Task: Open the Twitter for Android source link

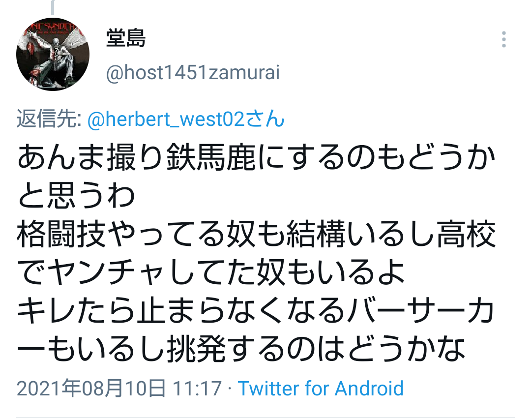Action: click(321, 388)
